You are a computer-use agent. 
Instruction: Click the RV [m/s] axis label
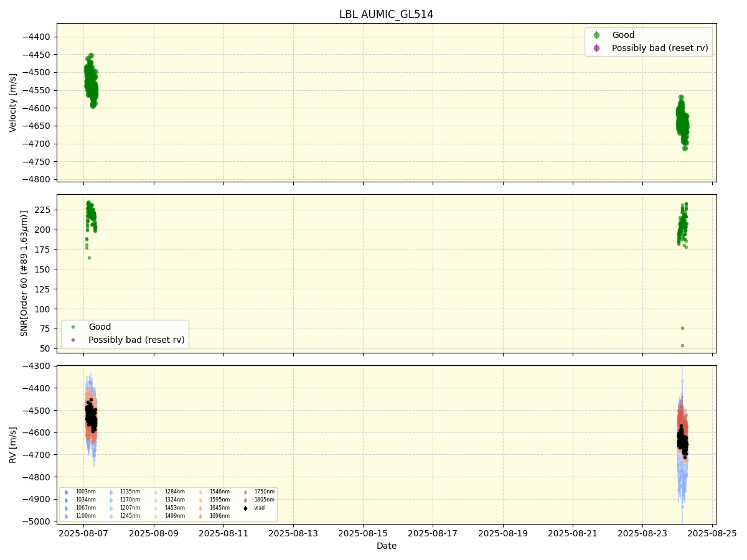click(x=13, y=445)
